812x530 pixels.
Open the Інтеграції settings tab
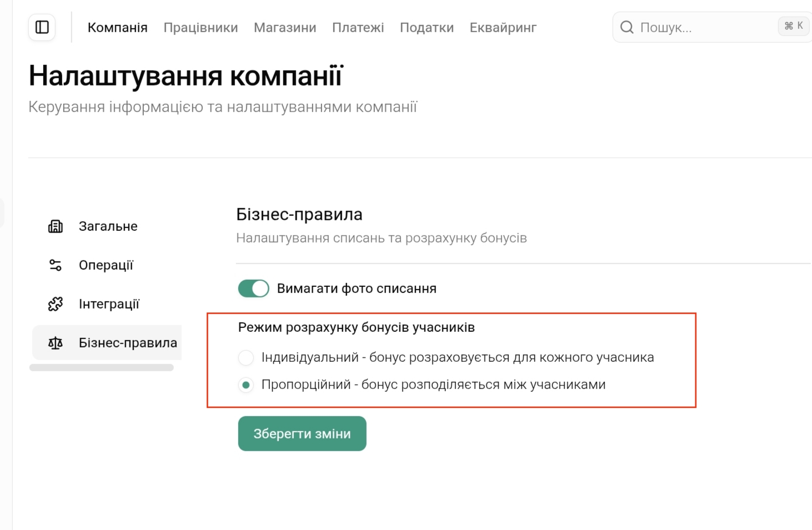[x=109, y=304]
